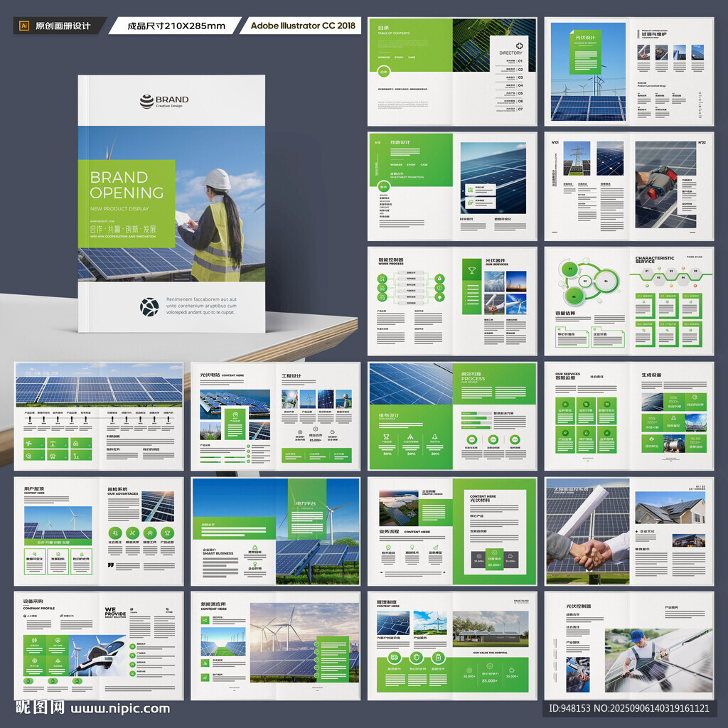This screenshot has height=728, width=728.
Task: Click the trophy icon beside 光伏器件
Action: click(x=472, y=270)
